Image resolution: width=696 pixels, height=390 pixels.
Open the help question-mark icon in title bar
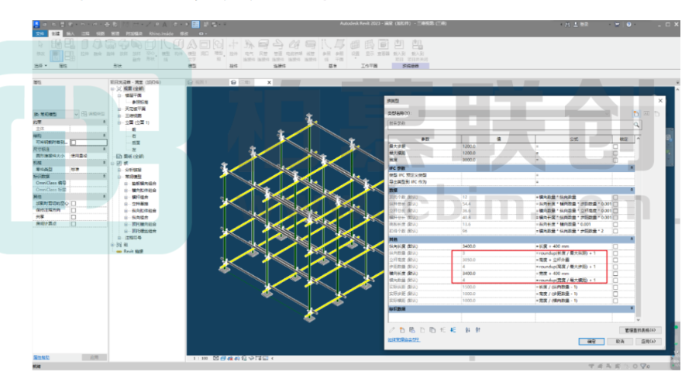tap(629, 24)
